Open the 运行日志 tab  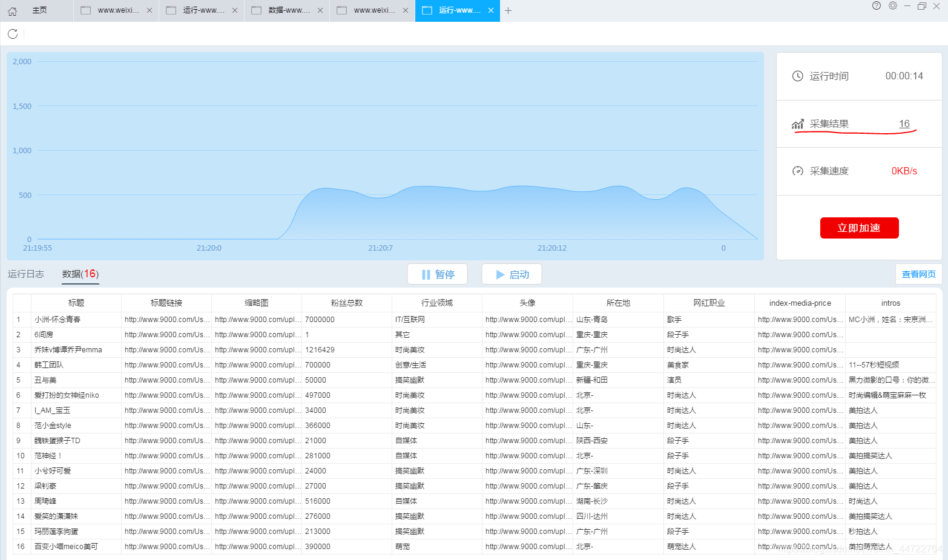[26, 274]
